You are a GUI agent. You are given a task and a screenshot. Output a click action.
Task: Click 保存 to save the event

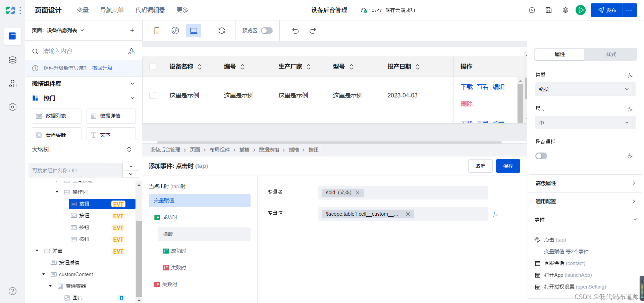pos(508,166)
